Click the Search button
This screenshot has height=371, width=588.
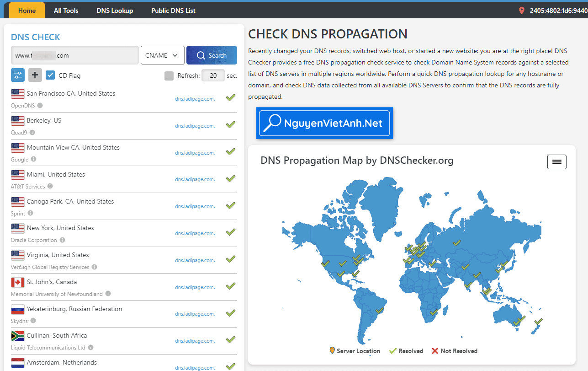click(x=212, y=55)
